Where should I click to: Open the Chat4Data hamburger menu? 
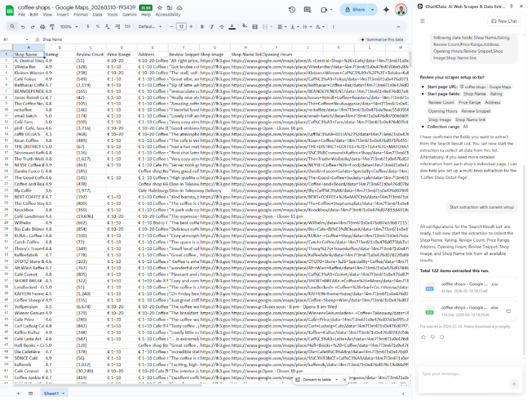pos(422,21)
